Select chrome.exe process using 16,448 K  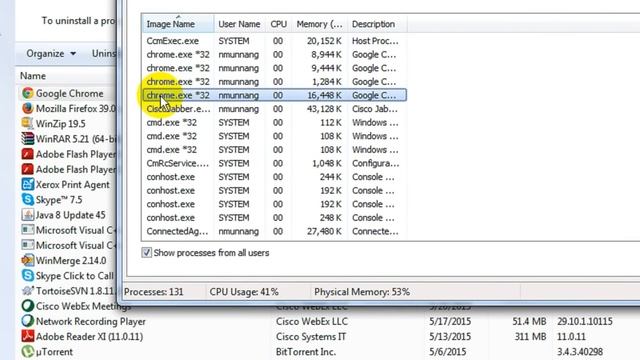click(274, 95)
